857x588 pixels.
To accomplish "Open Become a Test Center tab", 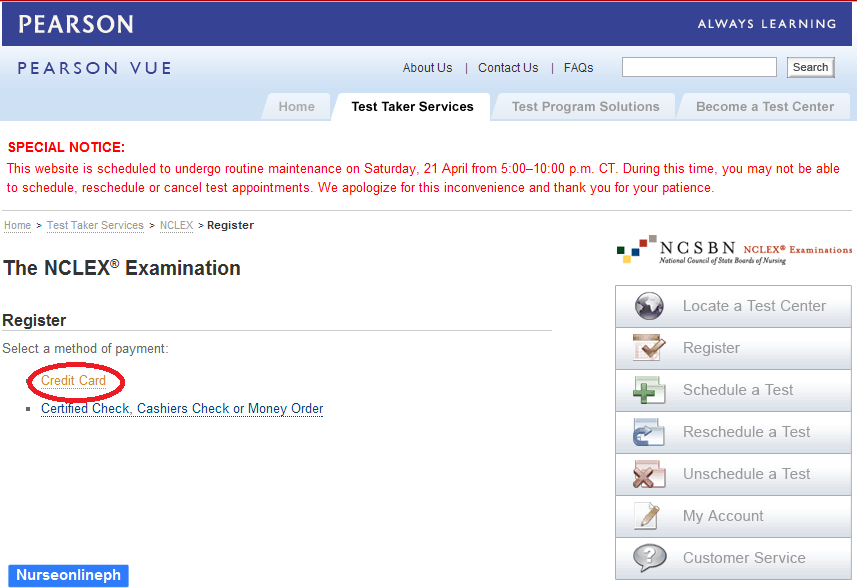I will click(x=765, y=107).
